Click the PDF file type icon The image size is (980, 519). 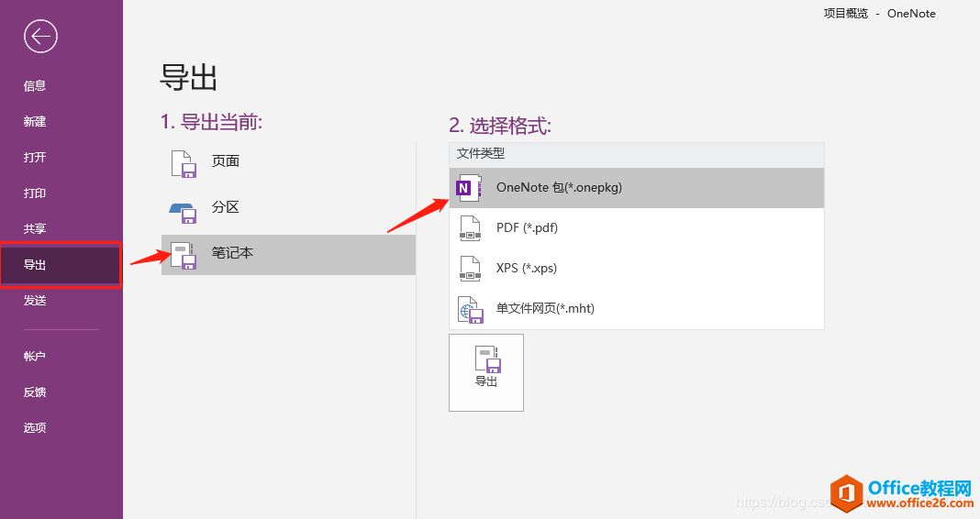coord(470,228)
